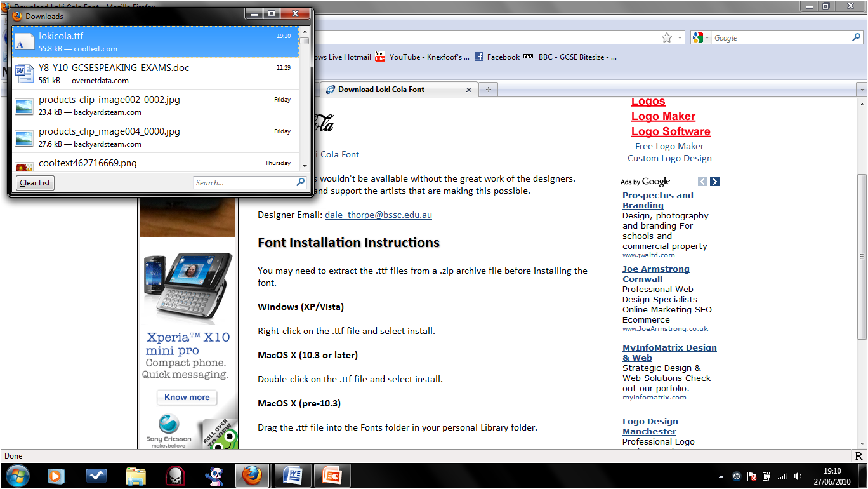Click the HP icon in system tray
The width and height of the screenshot is (868, 489).
737,476
